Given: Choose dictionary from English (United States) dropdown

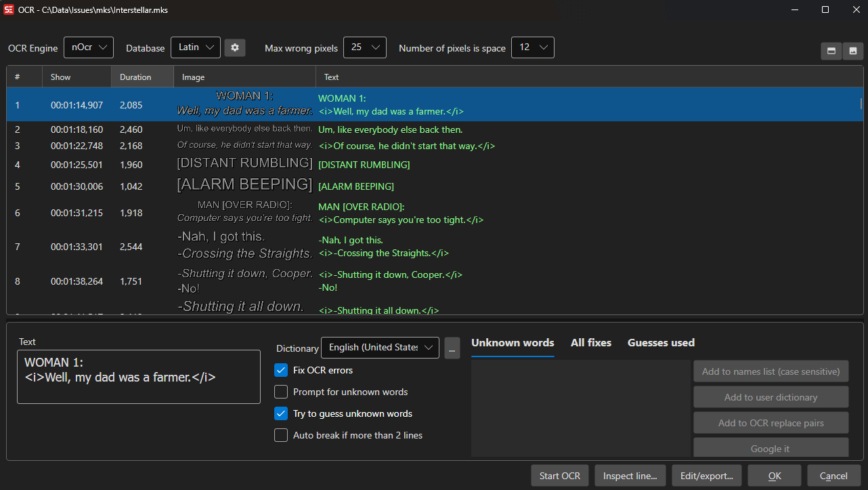Looking at the screenshot, I should (380, 348).
